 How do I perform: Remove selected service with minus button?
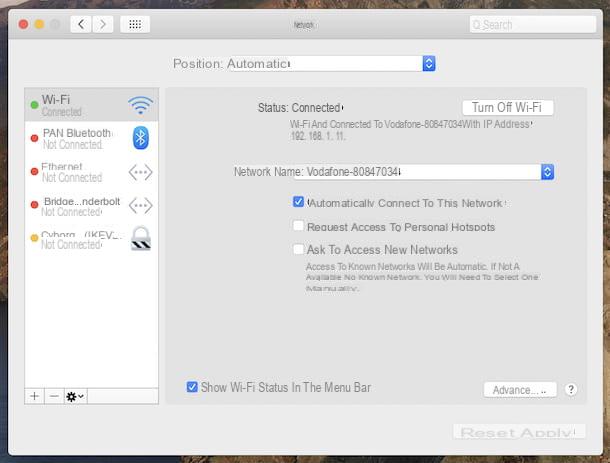54,396
